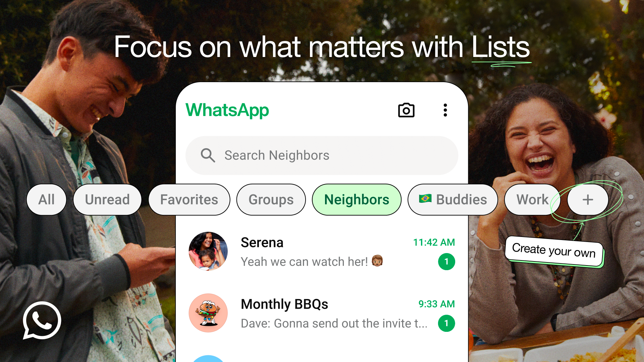
Task: Expand the All chats filter
Action: click(x=46, y=199)
